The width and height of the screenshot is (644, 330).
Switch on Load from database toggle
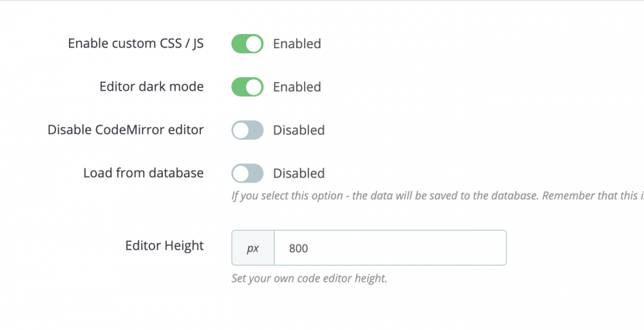point(247,173)
